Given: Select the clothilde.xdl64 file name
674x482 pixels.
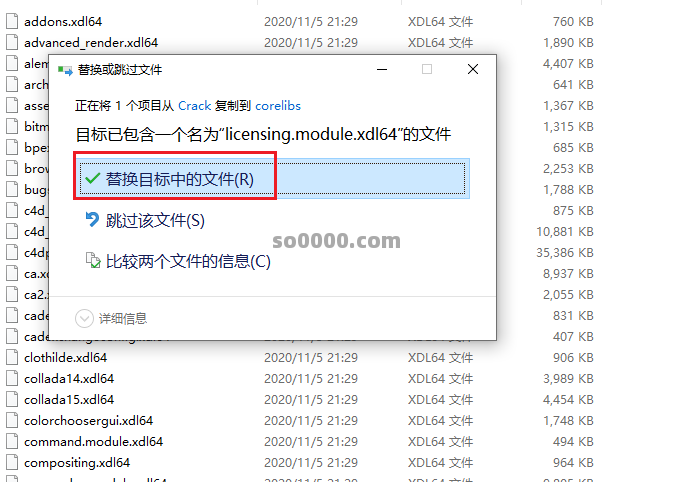Looking at the screenshot, I should coord(65,357).
